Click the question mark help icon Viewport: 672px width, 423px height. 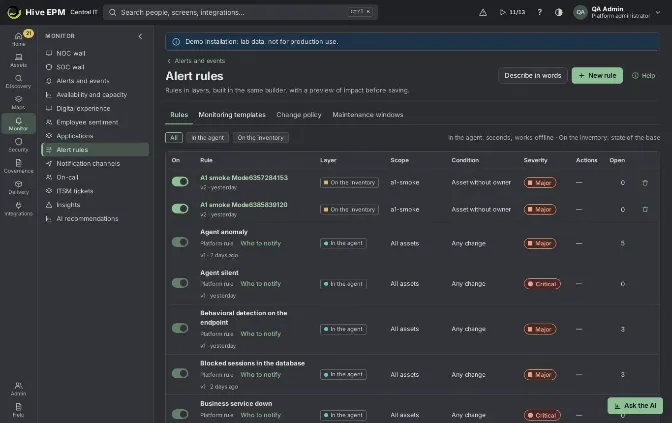[x=540, y=12]
